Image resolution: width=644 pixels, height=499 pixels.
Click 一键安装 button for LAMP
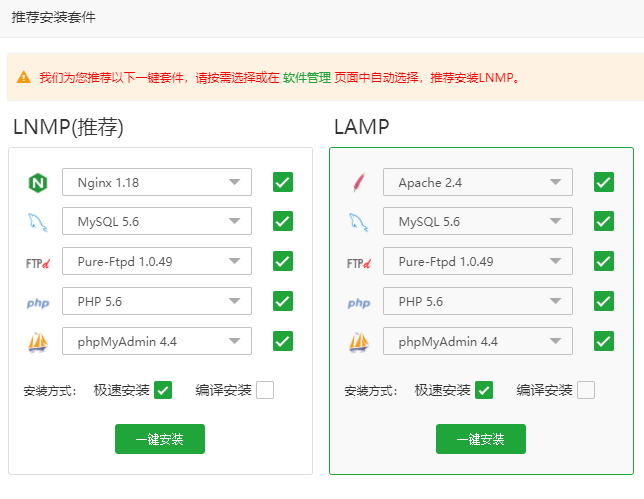point(481,439)
